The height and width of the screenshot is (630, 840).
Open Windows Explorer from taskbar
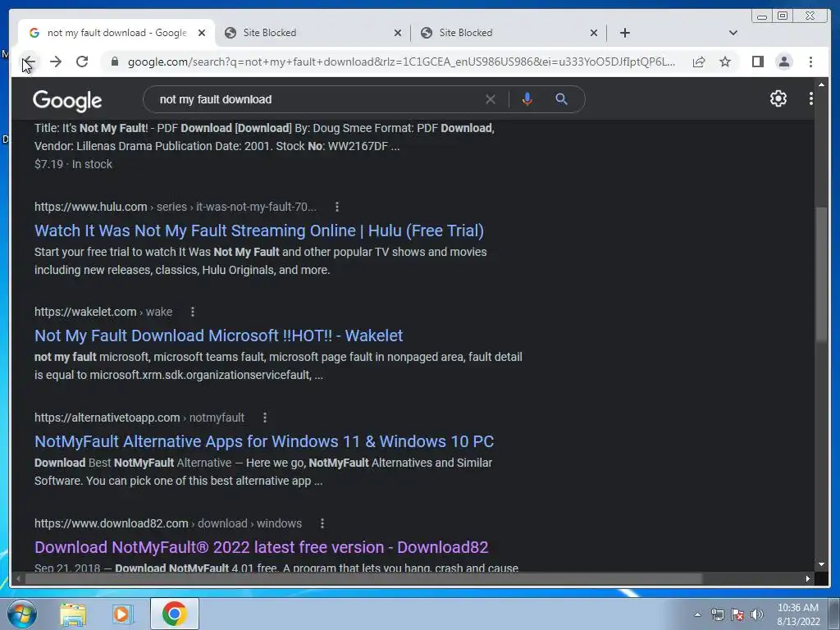(x=73, y=614)
